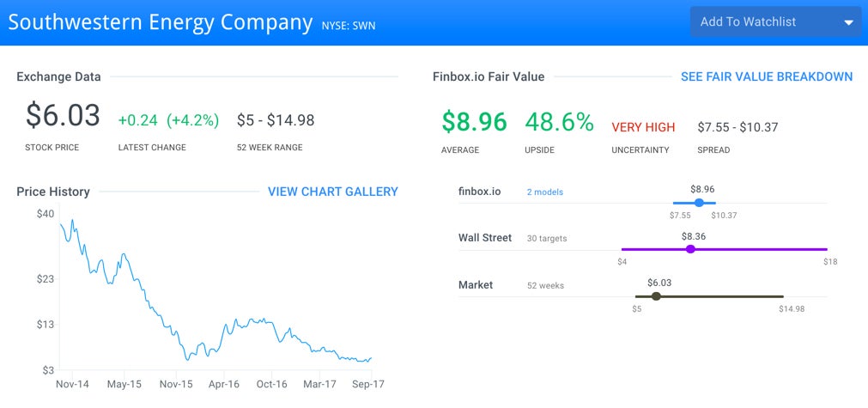Click the Nov-14 axis label

click(72, 384)
